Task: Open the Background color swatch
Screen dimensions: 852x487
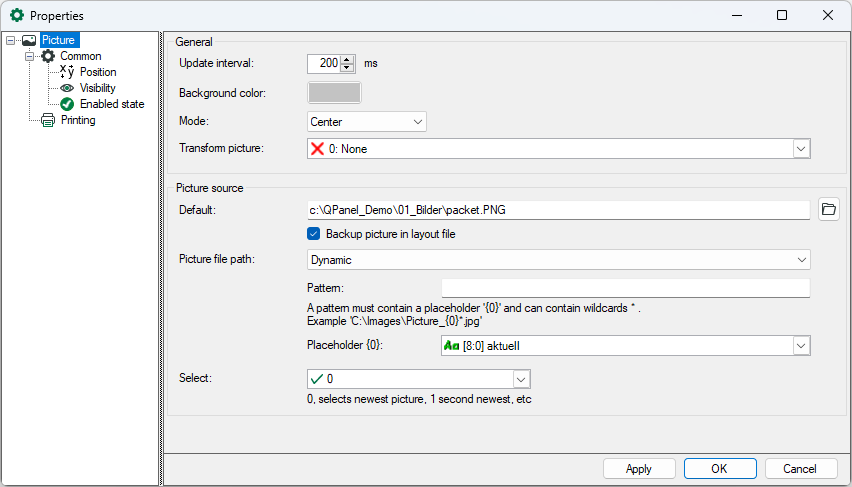Action: [335, 93]
